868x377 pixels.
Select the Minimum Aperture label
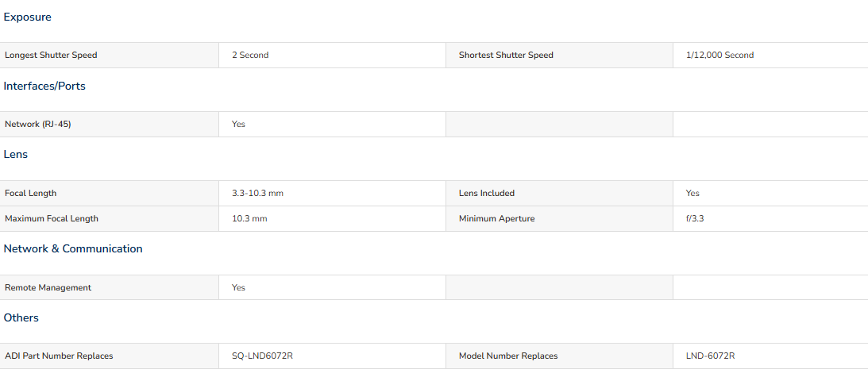(x=496, y=219)
